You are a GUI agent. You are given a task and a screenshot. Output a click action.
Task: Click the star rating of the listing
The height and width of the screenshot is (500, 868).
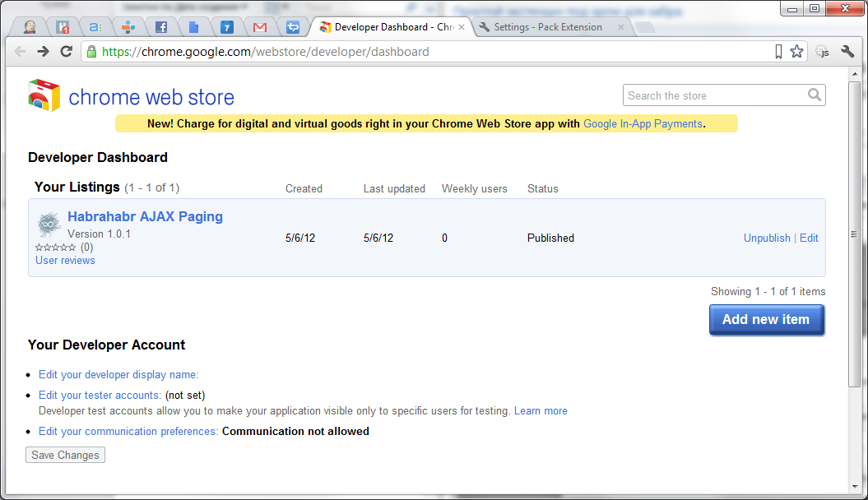click(x=55, y=248)
